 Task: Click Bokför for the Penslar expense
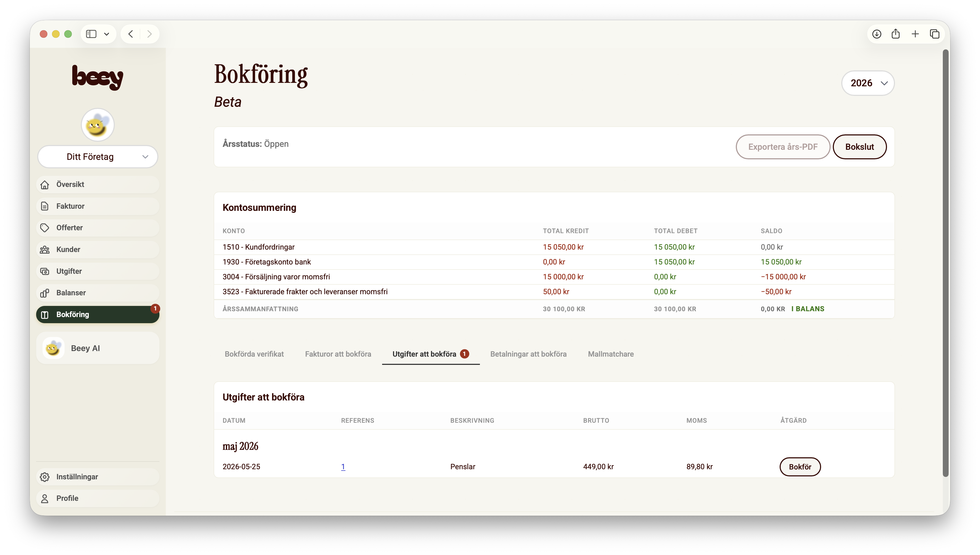(800, 467)
